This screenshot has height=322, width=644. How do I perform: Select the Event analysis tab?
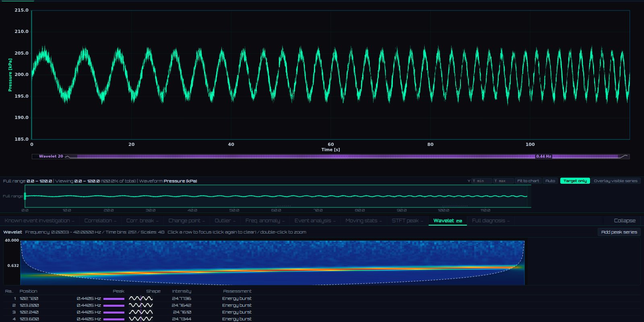point(315,221)
